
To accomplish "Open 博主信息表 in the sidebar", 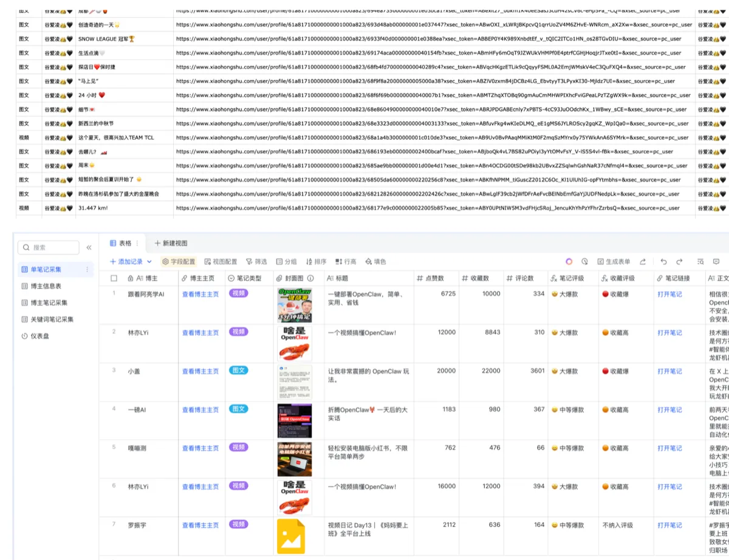I will pos(46,286).
